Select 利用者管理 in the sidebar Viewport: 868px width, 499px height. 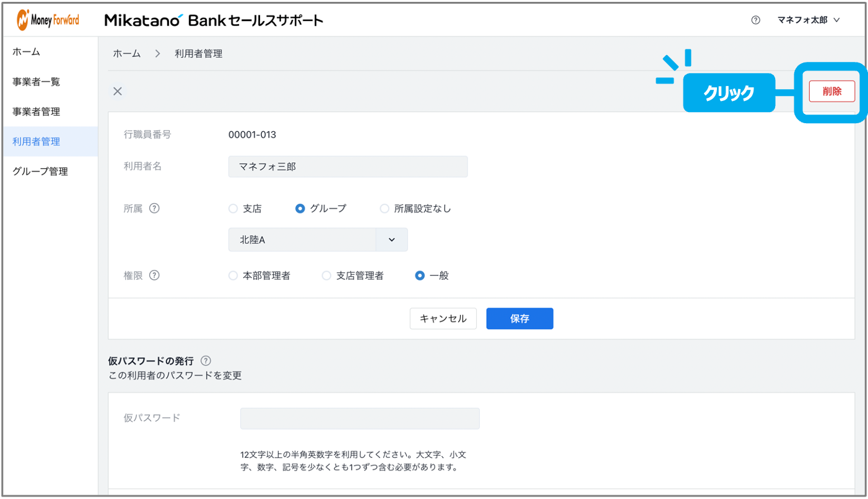50,142
